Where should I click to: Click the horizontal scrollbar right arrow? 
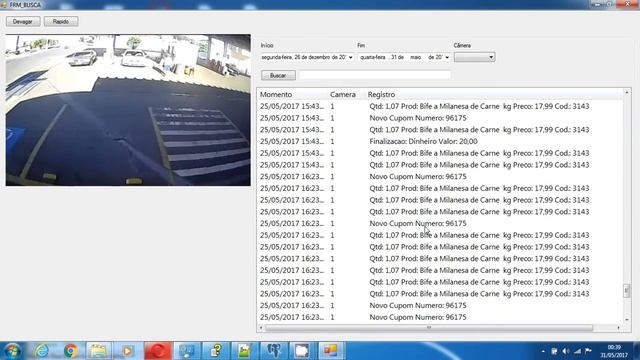619,328
